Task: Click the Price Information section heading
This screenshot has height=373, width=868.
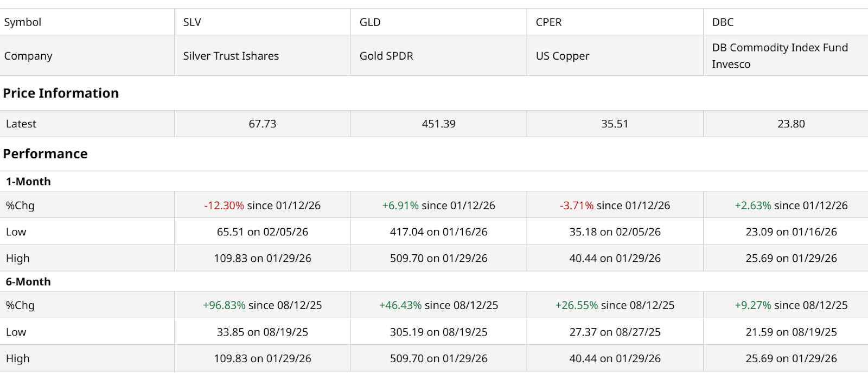Action: pos(61,93)
